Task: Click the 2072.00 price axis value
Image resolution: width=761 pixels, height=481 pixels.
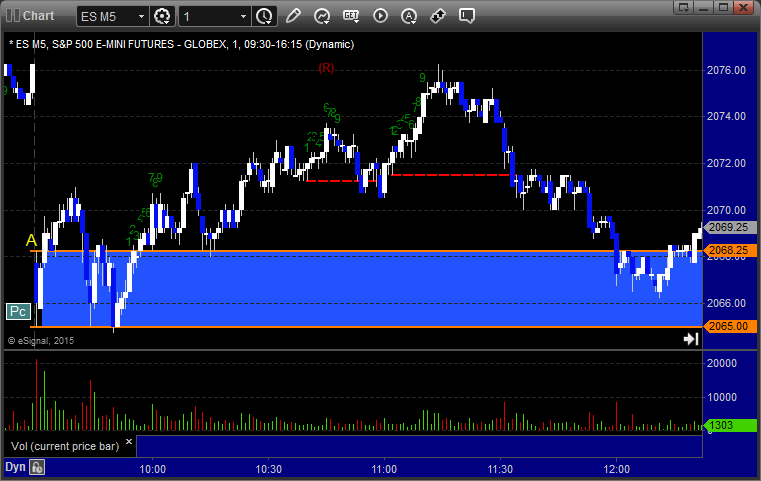Action: coord(726,163)
